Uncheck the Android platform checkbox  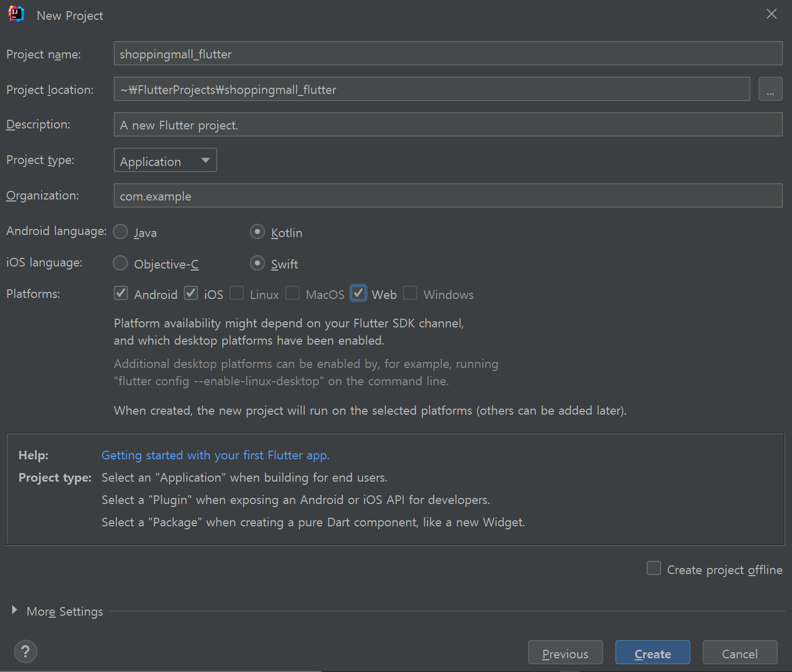click(121, 293)
